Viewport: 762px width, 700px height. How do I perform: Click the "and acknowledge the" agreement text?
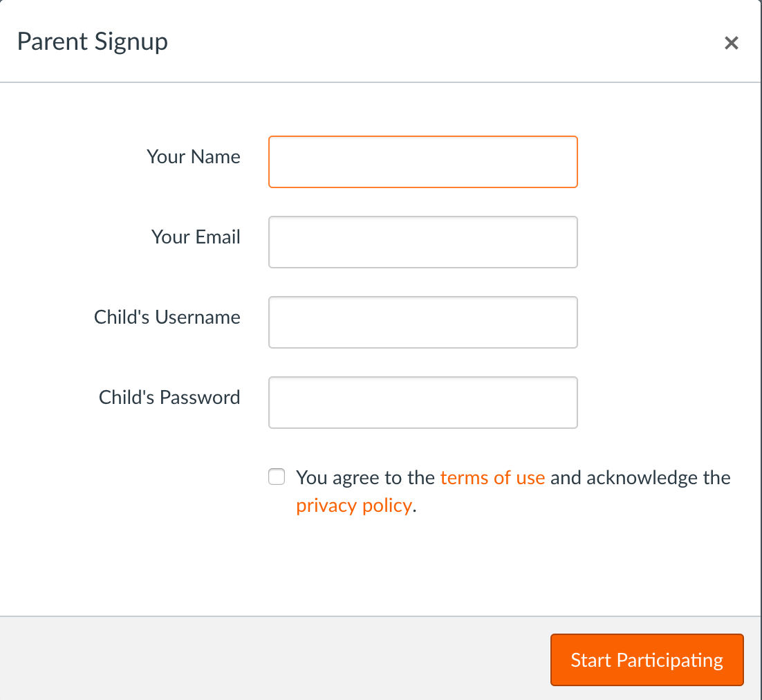[x=640, y=478]
